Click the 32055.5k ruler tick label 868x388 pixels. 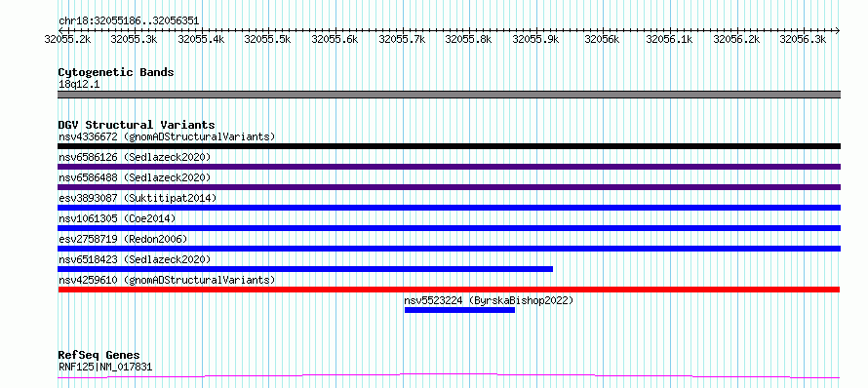pos(267,39)
